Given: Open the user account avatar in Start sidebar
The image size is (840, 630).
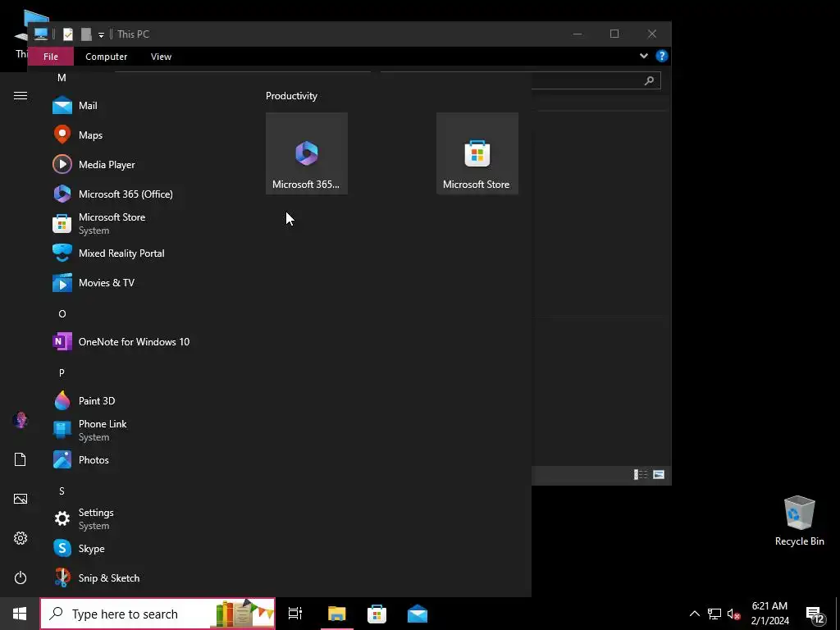Looking at the screenshot, I should click(21, 420).
